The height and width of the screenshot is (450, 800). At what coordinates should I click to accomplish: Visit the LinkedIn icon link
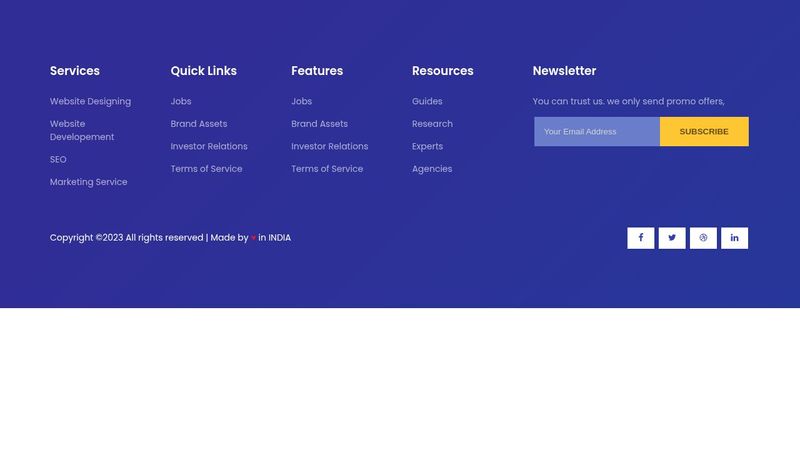(x=734, y=238)
